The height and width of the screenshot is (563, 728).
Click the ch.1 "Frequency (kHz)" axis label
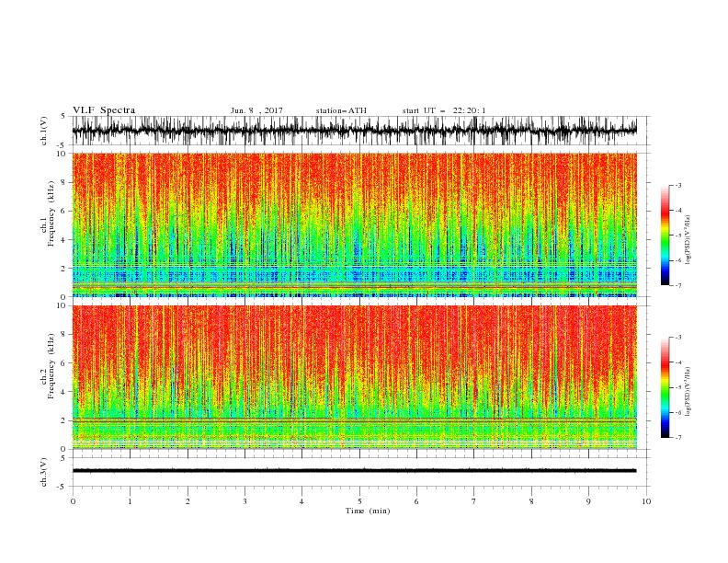click(x=51, y=213)
